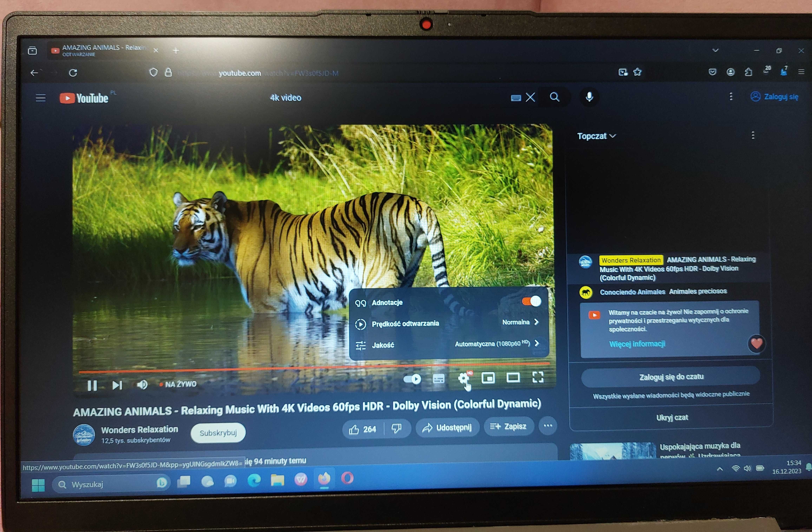Jump to live via NA ŻYWO indicator
The width and height of the screenshot is (812, 532).
click(x=178, y=384)
